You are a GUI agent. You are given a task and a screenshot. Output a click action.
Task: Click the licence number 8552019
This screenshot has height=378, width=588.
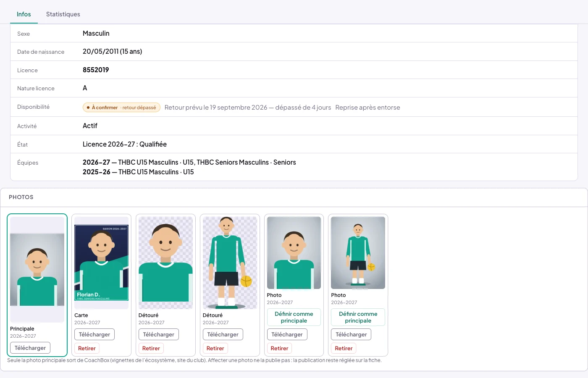96,70
